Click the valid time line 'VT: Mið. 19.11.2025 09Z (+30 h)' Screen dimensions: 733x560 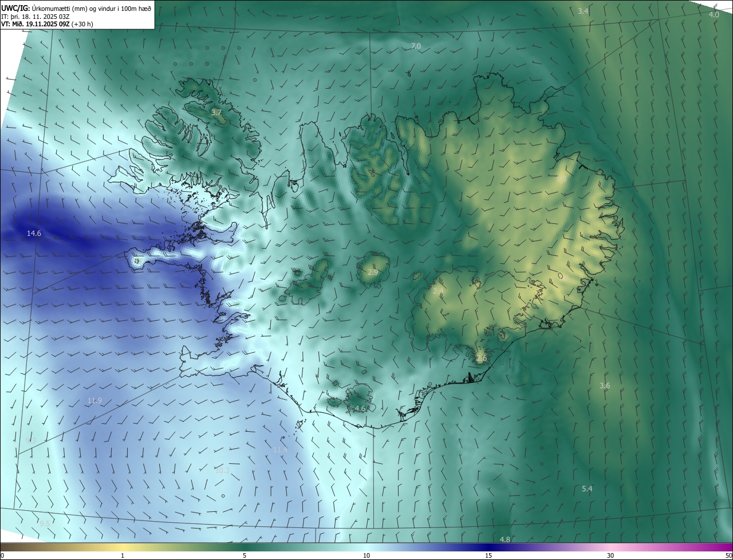pos(47,24)
